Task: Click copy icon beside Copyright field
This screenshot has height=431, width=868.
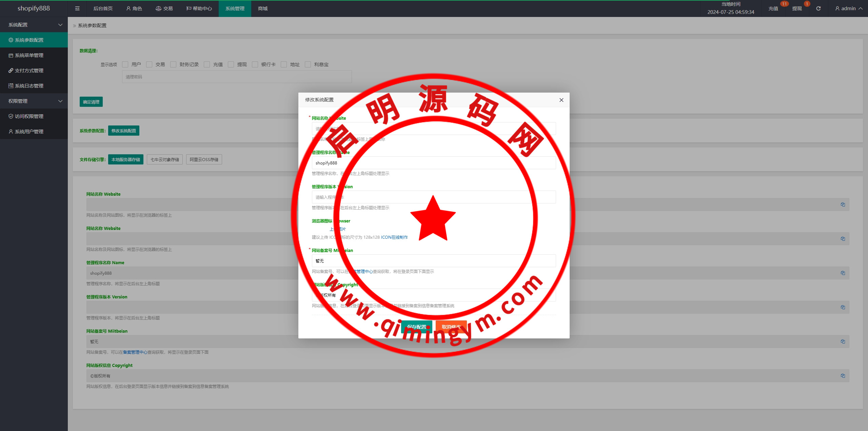Action: click(x=843, y=376)
